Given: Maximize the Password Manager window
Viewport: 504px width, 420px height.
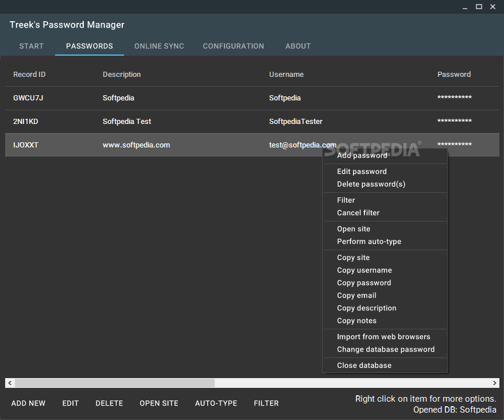Looking at the screenshot, I should pos(479,7).
